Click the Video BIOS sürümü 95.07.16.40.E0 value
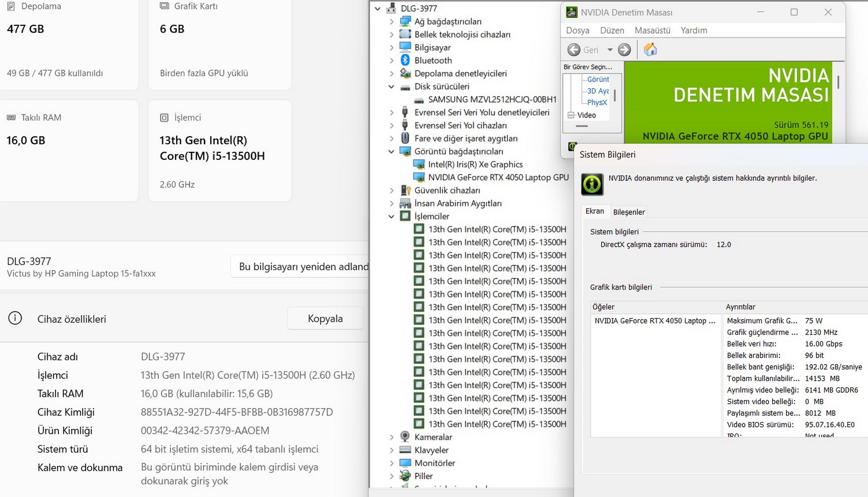 (829, 425)
